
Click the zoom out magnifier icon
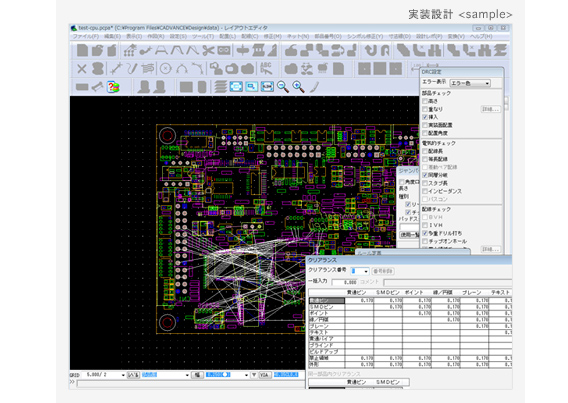tap(283, 87)
